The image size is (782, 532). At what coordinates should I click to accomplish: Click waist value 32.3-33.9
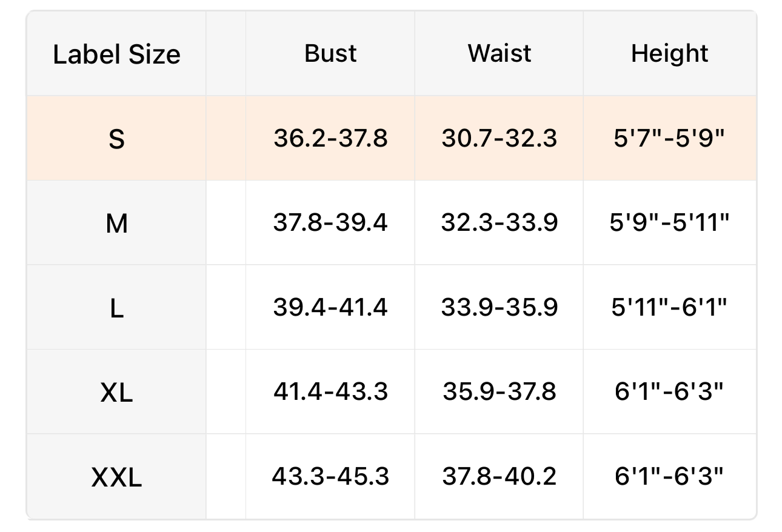click(499, 223)
